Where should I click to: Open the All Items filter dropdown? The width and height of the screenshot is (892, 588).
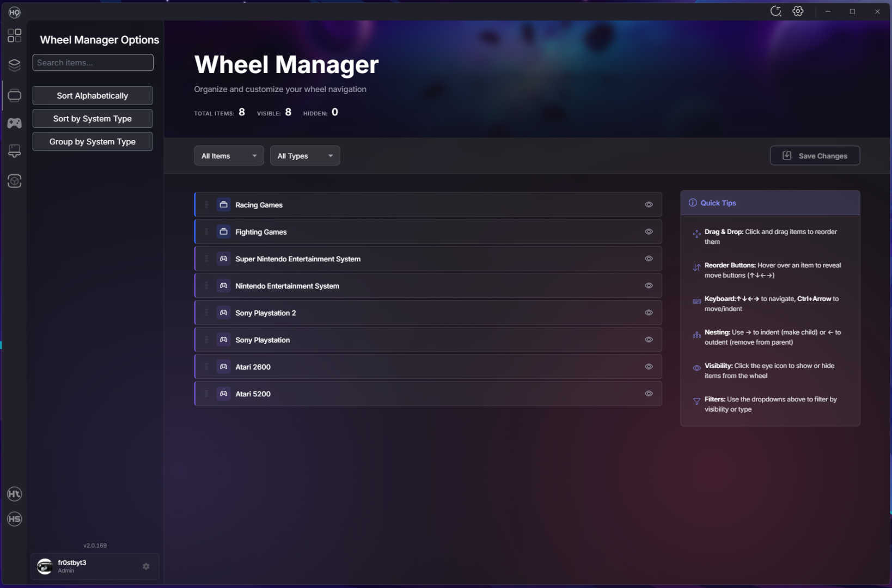[x=229, y=156]
